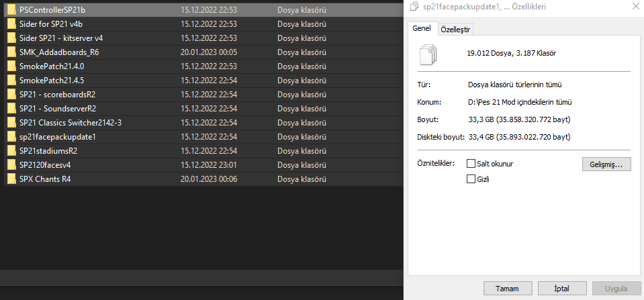Click the Diskteki boyut value 33,4 GB
The height and width of the screenshot is (300, 644).
519,137
